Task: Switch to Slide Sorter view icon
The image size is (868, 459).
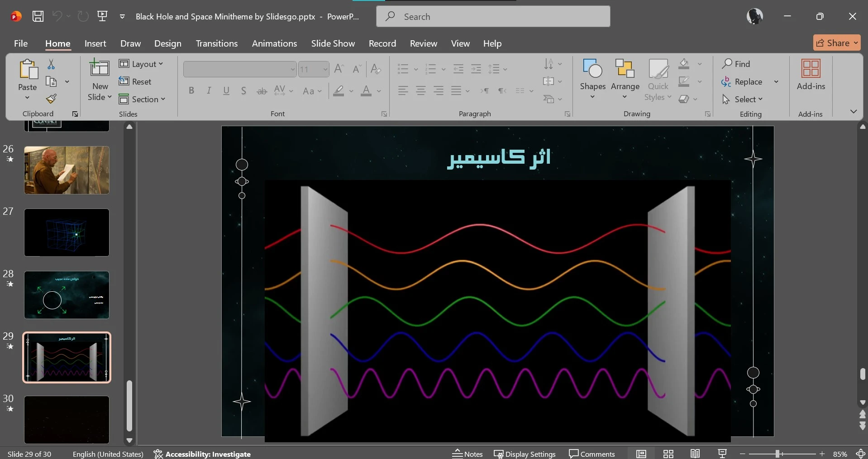Action: (668, 454)
